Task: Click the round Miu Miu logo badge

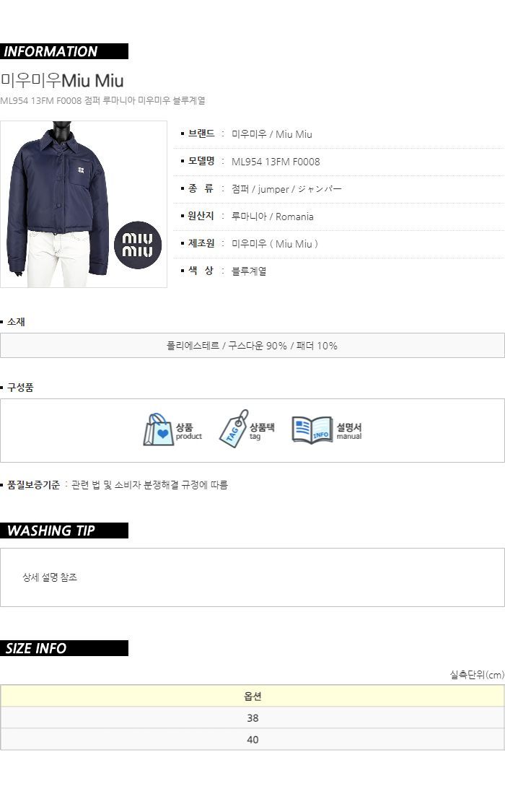Action: [138, 245]
